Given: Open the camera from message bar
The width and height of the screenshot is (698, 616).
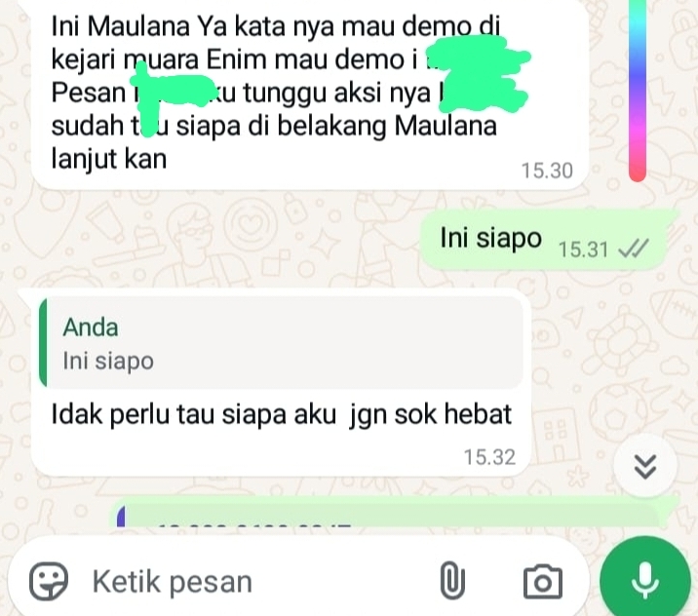Looking at the screenshot, I should coord(542,581).
